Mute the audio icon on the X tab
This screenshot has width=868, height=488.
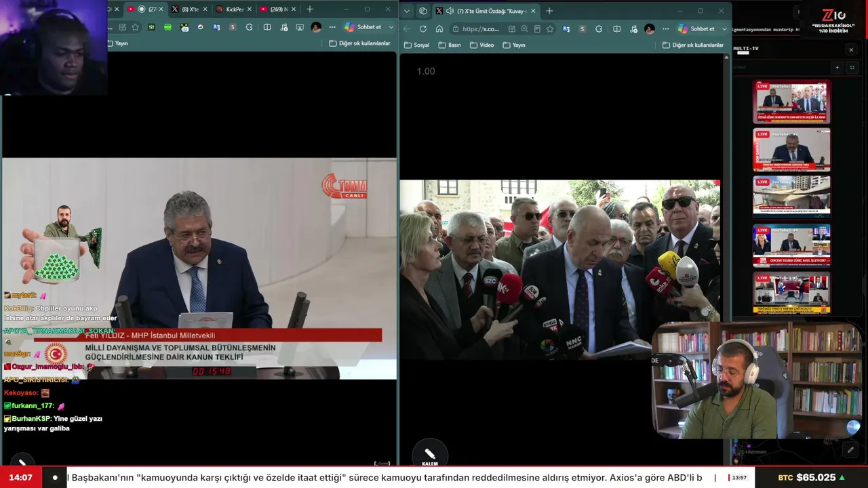[450, 11]
